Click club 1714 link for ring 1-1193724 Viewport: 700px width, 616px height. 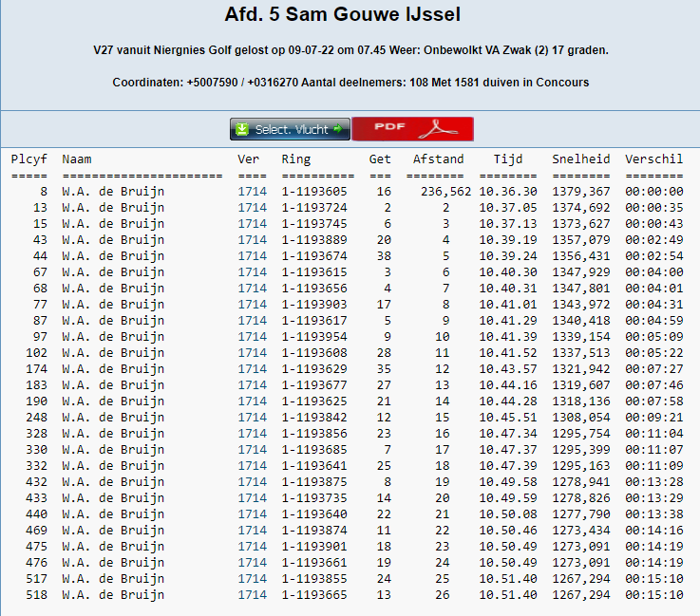[x=252, y=208]
